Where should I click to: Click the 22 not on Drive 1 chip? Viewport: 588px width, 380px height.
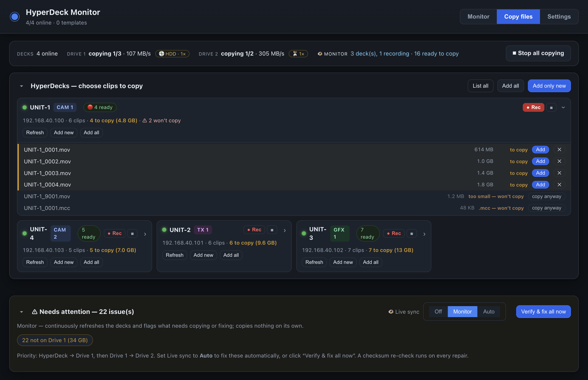(x=55, y=340)
